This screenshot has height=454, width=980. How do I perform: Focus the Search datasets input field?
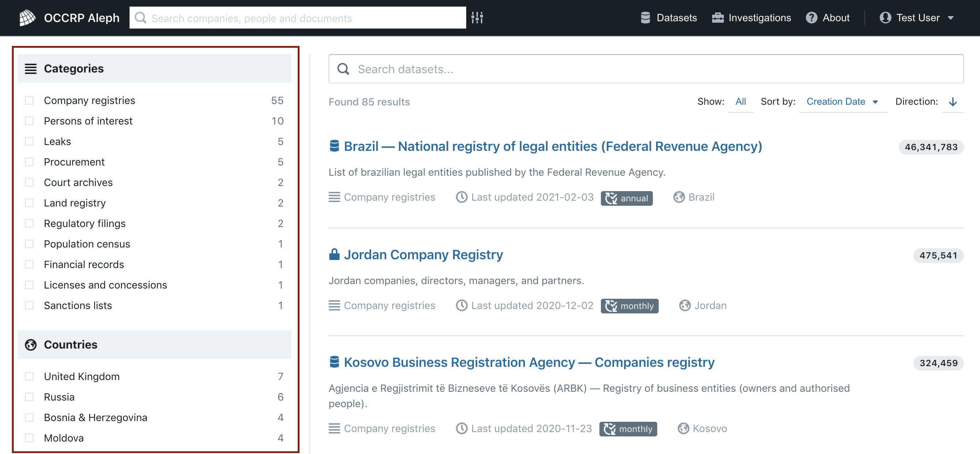point(646,69)
